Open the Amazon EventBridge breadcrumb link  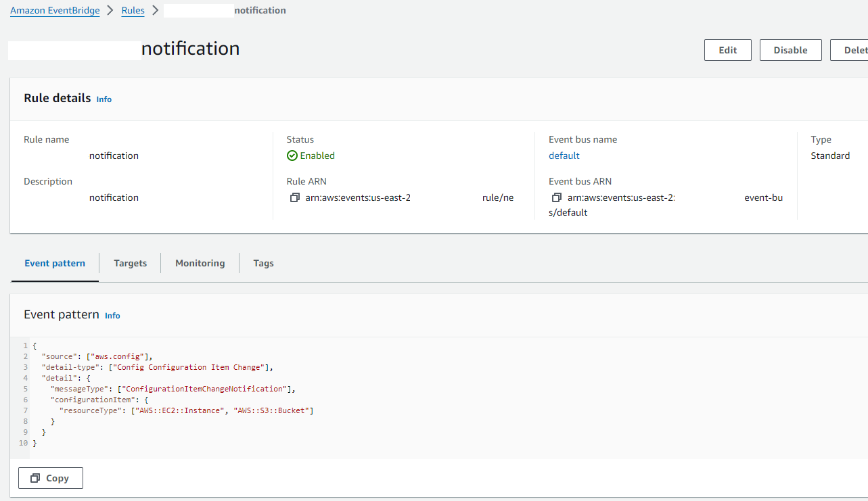pyautogui.click(x=55, y=10)
